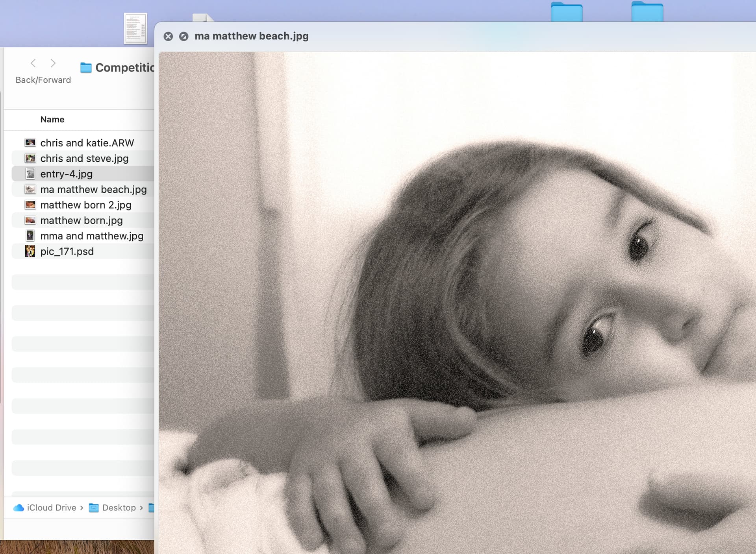756x554 pixels.
Task: Click the pic_171.psd file icon
Action: coord(30,251)
